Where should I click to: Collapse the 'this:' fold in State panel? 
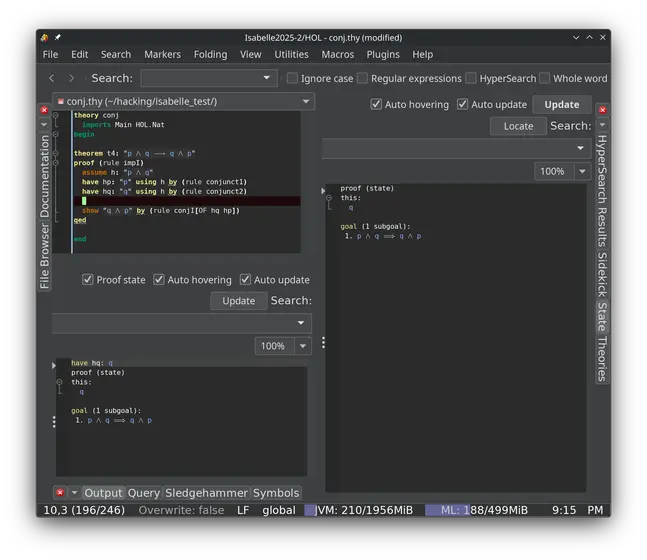tap(329, 198)
